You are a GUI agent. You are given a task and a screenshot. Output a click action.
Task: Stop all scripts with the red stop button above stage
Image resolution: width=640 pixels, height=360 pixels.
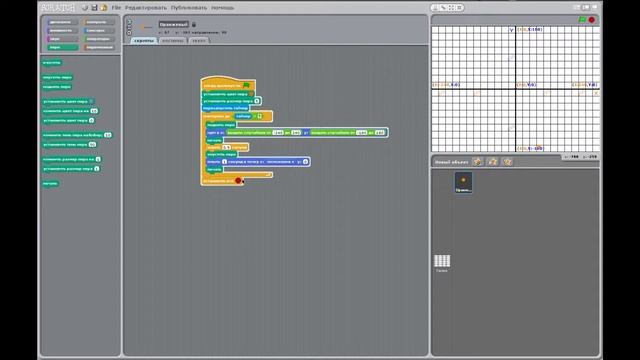click(592, 20)
